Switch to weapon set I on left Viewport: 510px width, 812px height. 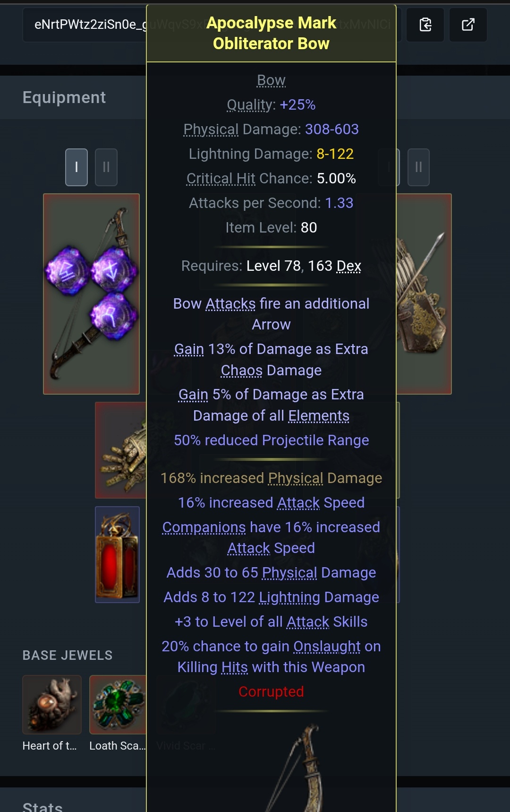76,167
